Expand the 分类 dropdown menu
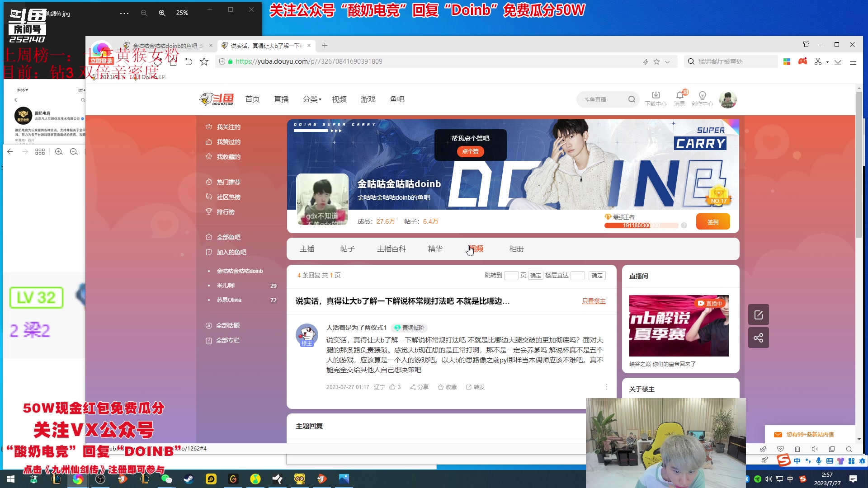The width and height of the screenshot is (868, 488). pos(312,99)
